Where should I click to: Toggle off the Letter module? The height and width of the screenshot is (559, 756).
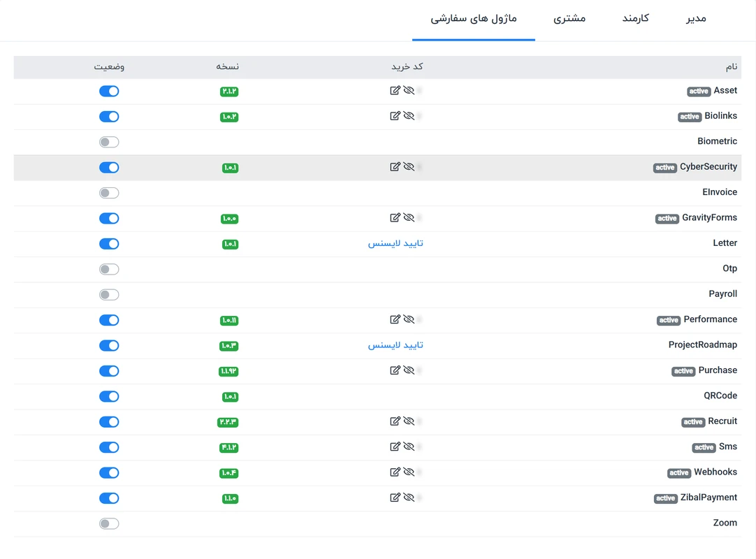[x=109, y=244]
